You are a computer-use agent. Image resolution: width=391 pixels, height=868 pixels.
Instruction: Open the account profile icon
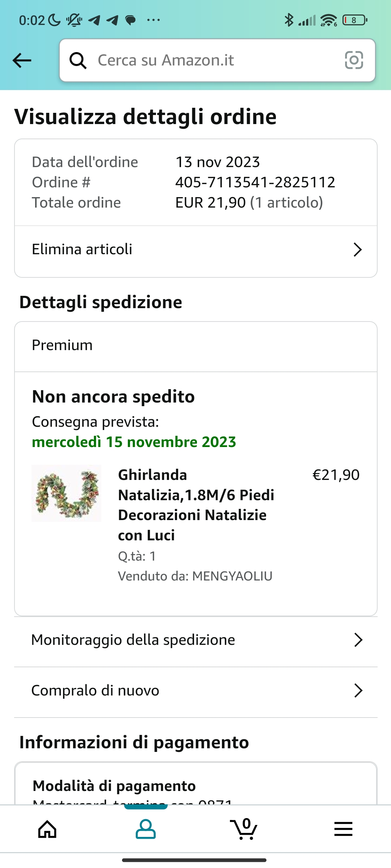coord(146,829)
